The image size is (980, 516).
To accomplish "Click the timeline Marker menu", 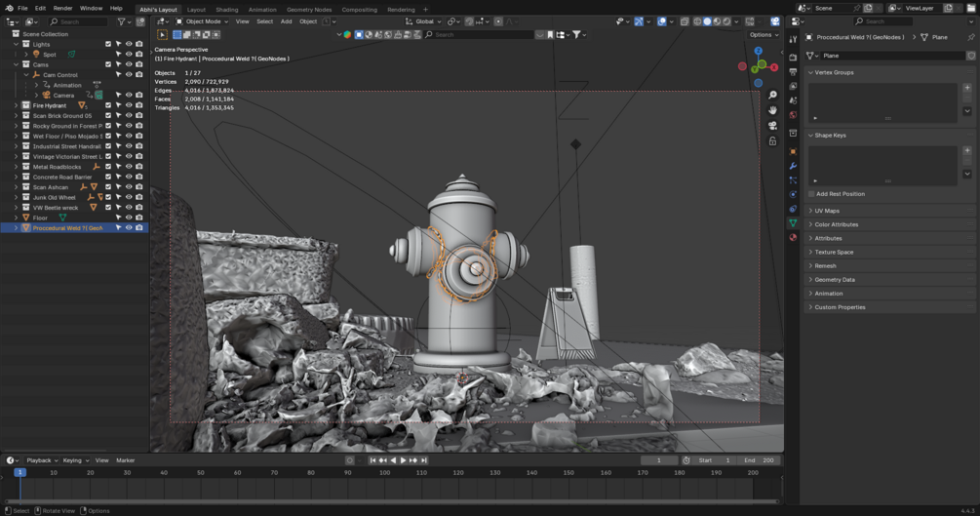I will (125, 460).
